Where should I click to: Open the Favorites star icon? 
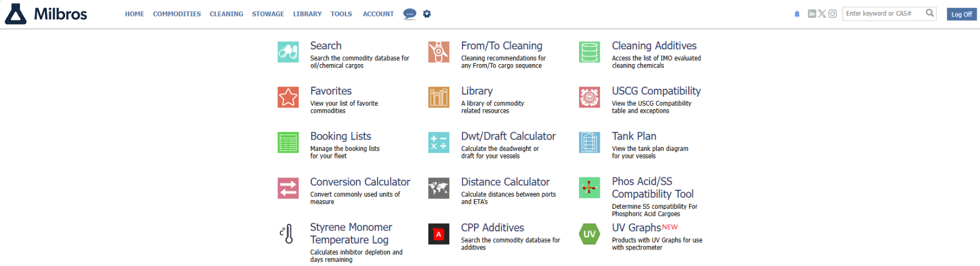(x=288, y=97)
